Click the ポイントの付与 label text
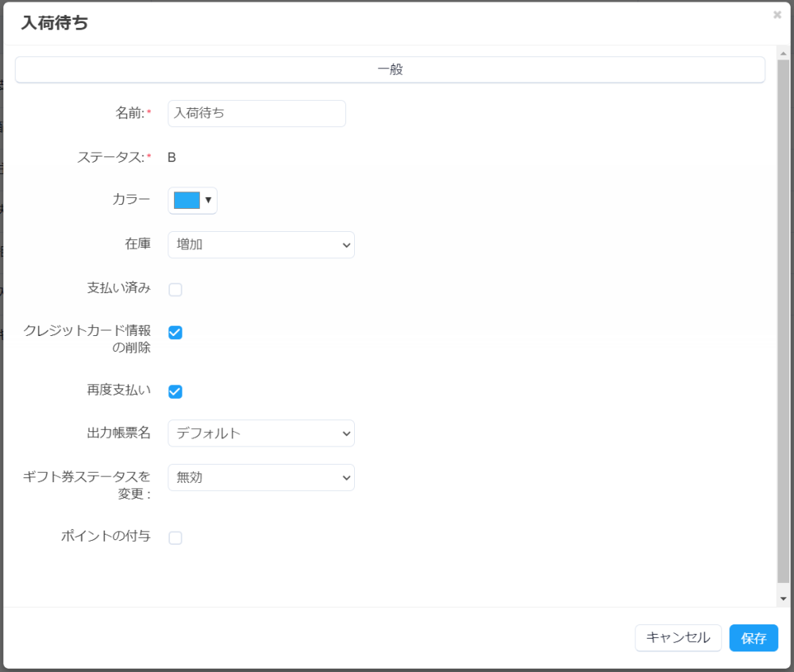Viewport: 794px width, 672px height. coord(106,536)
